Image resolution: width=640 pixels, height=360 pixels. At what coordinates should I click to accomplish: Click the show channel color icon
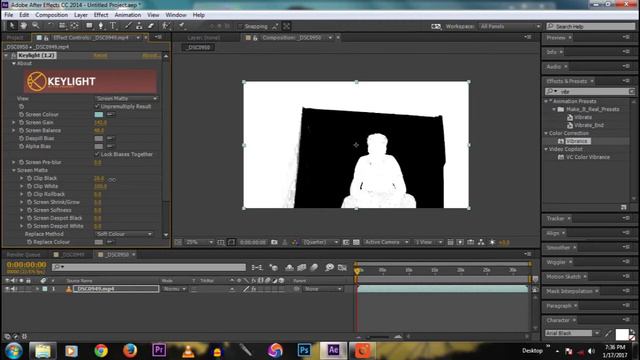click(x=295, y=242)
